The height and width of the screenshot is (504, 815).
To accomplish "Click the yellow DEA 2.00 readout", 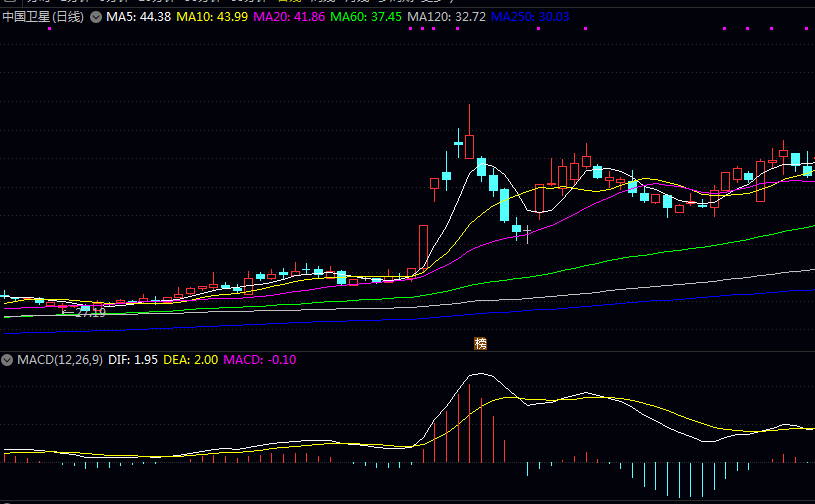I will (190, 360).
